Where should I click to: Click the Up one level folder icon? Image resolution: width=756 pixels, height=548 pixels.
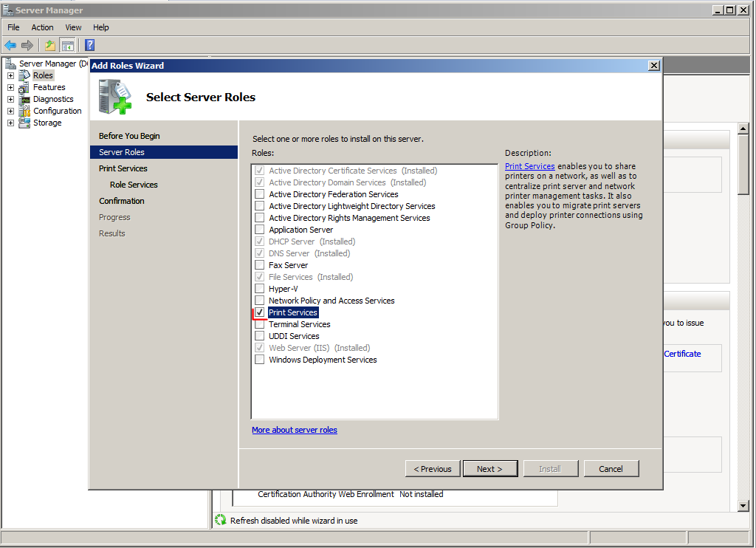[49, 45]
